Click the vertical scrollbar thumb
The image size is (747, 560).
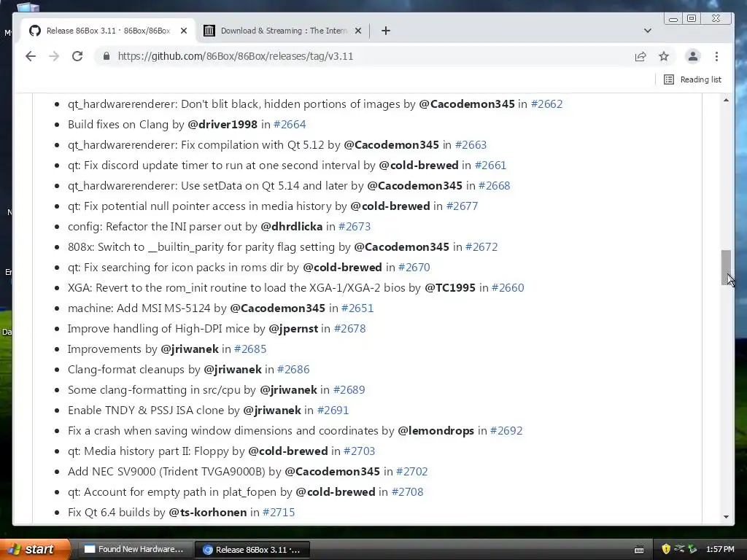[726, 268]
